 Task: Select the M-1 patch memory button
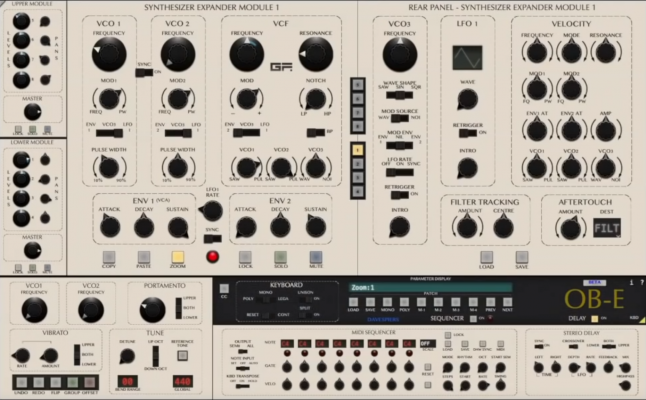(x=421, y=302)
